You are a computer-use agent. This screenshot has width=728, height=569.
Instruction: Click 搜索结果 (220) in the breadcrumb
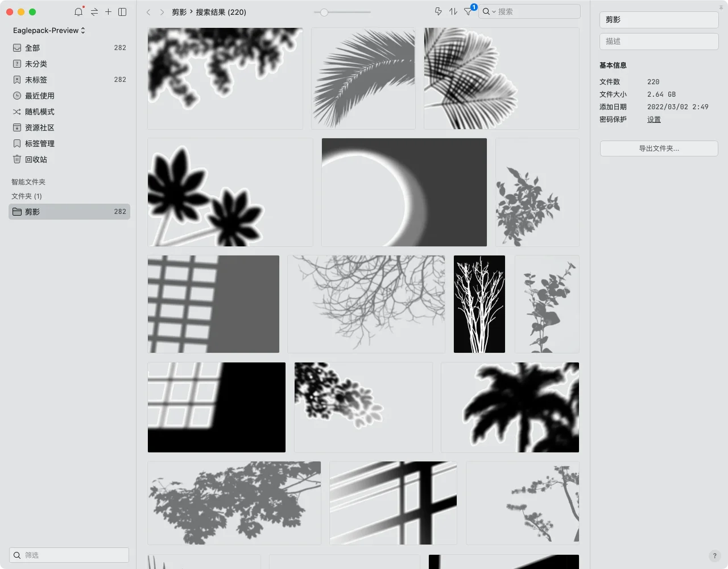(221, 12)
